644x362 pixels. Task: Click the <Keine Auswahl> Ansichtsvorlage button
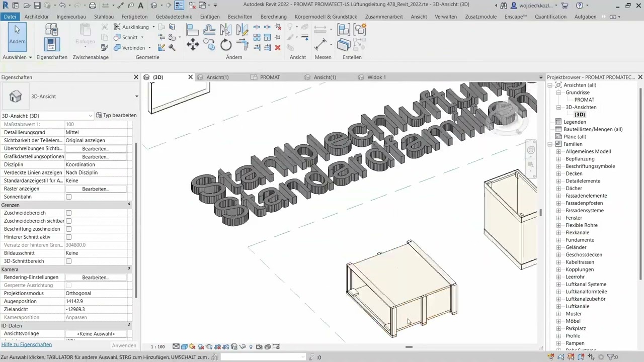96,334
